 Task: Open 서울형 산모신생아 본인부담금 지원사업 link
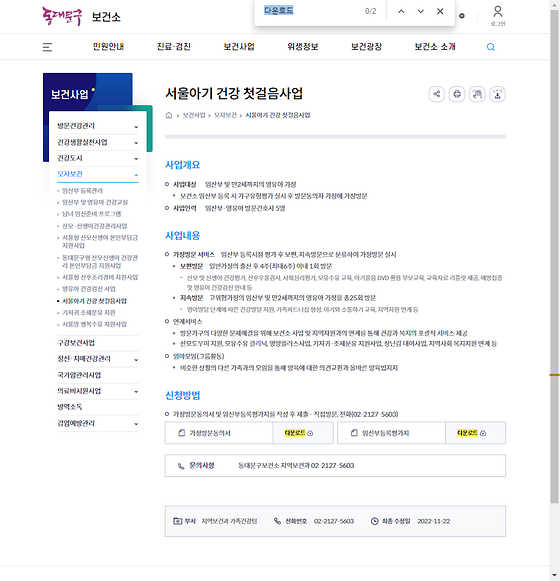[100, 242]
